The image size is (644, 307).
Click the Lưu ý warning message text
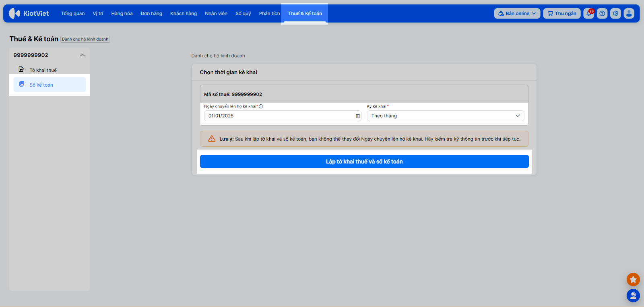370,139
